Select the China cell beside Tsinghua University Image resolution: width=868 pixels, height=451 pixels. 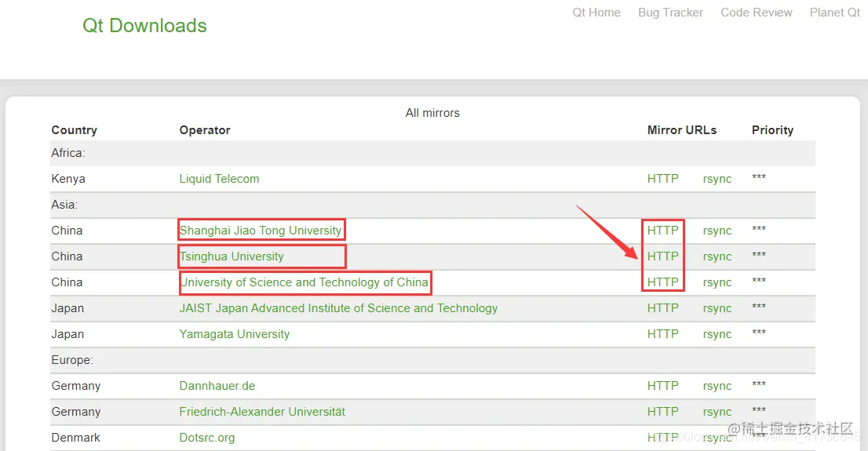(x=67, y=256)
